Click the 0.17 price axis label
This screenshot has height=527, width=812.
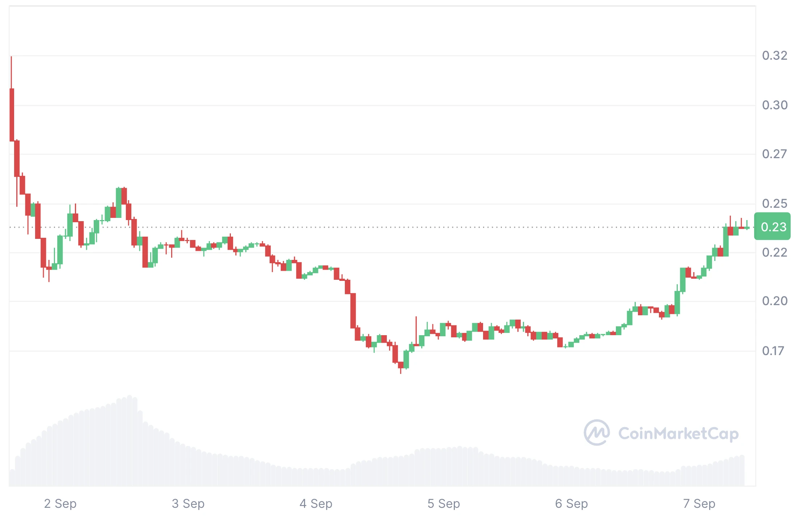[x=773, y=351]
